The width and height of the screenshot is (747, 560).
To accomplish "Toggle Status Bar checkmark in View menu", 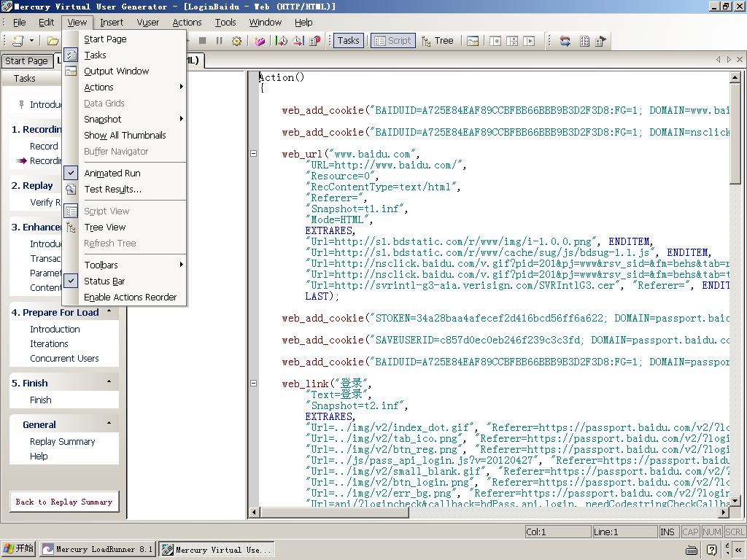I will [71, 281].
